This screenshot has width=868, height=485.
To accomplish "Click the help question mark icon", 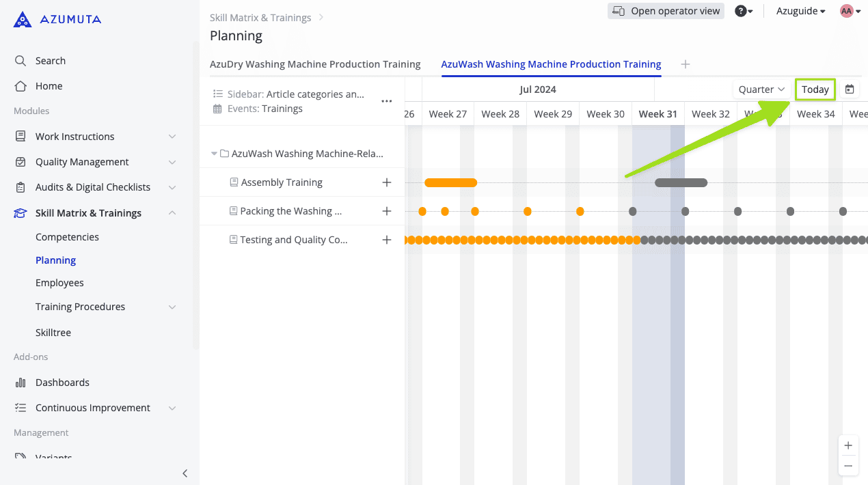I will click(740, 11).
